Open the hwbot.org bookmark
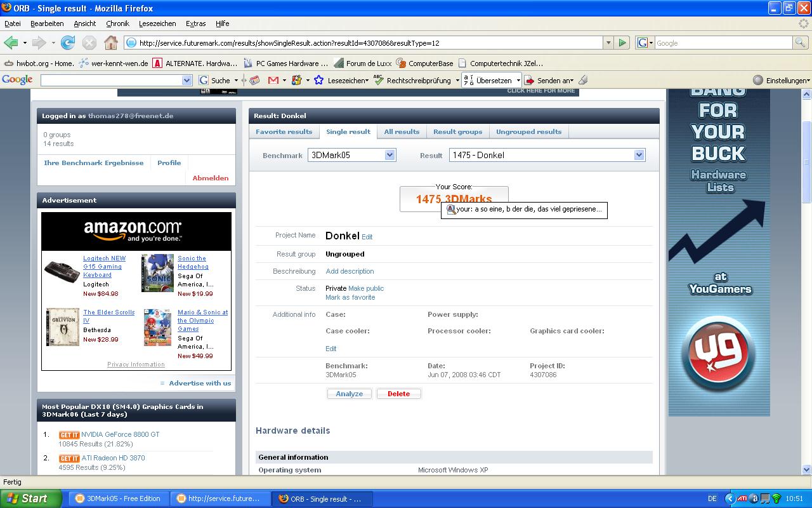This screenshot has height=508, width=812. [x=39, y=63]
